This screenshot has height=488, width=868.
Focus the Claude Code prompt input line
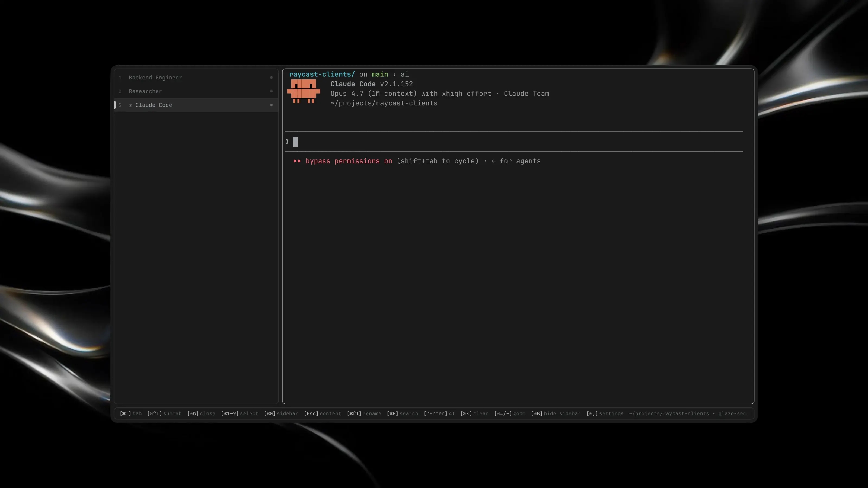(x=514, y=142)
